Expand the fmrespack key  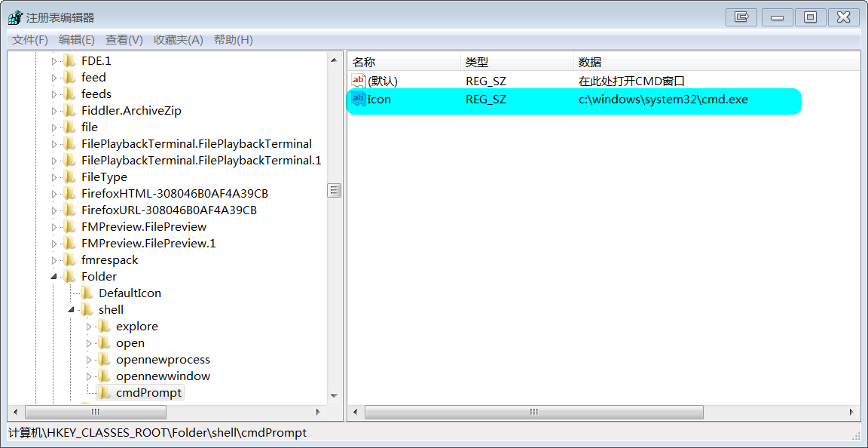tap(54, 261)
